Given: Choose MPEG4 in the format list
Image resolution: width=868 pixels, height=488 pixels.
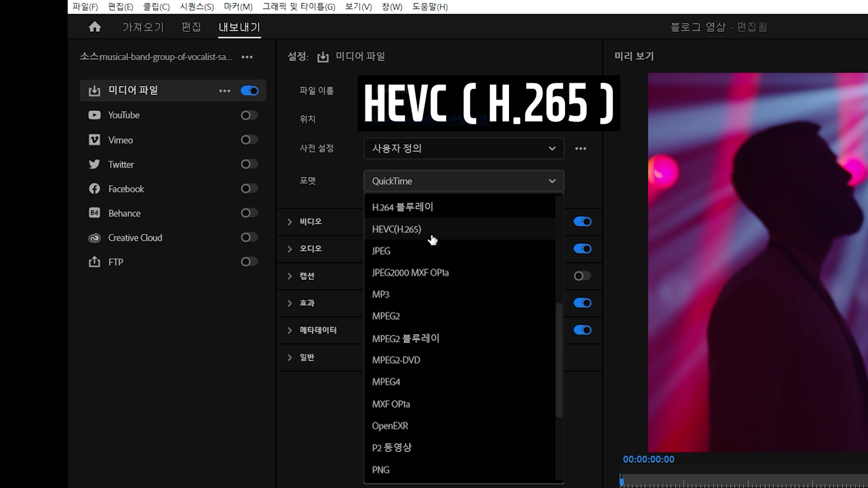Looking at the screenshot, I should (x=386, y=382).
